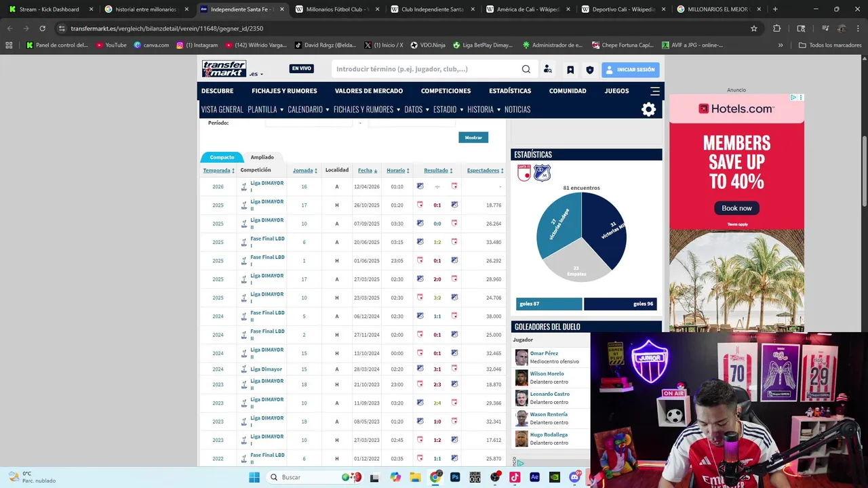Open File Explorer from the taskbar
Screen dimensions: 868x488
[415, 477]
